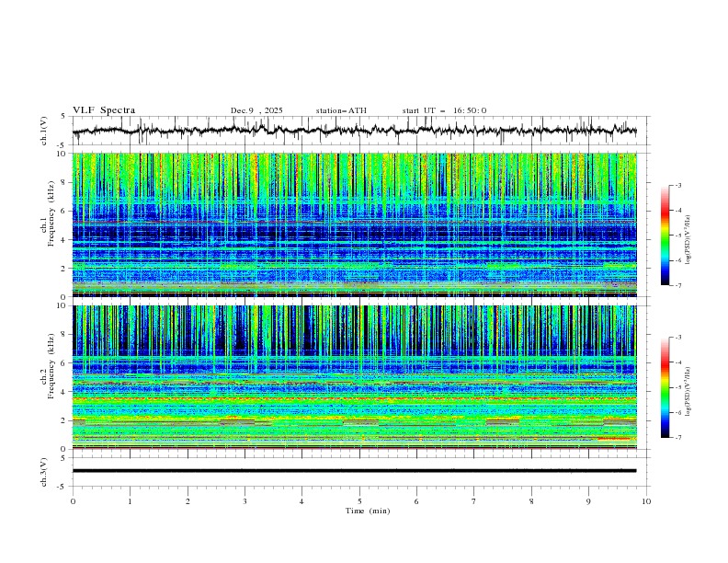Click the VLF Spectra title text
The width and height of the screenshot is (728, 563).
(x=104, y=110)
